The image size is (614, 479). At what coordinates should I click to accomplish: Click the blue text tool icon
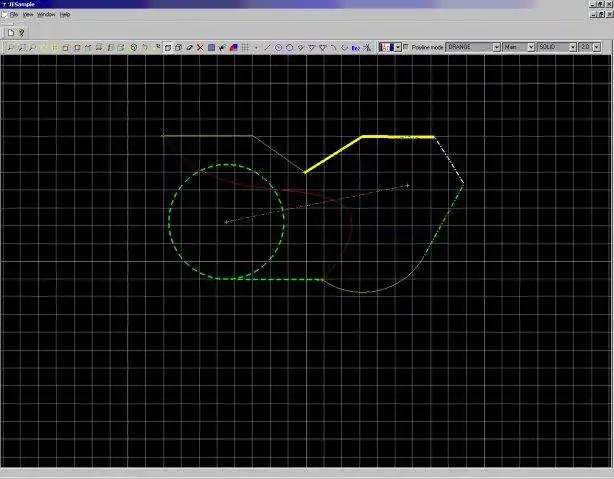pyautogui.click(x=355, y=48)
